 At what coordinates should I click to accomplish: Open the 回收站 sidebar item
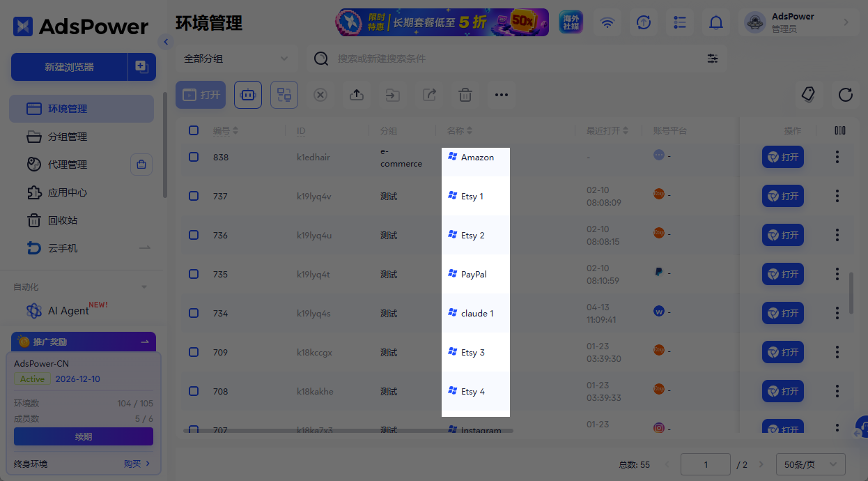(82, 220)
